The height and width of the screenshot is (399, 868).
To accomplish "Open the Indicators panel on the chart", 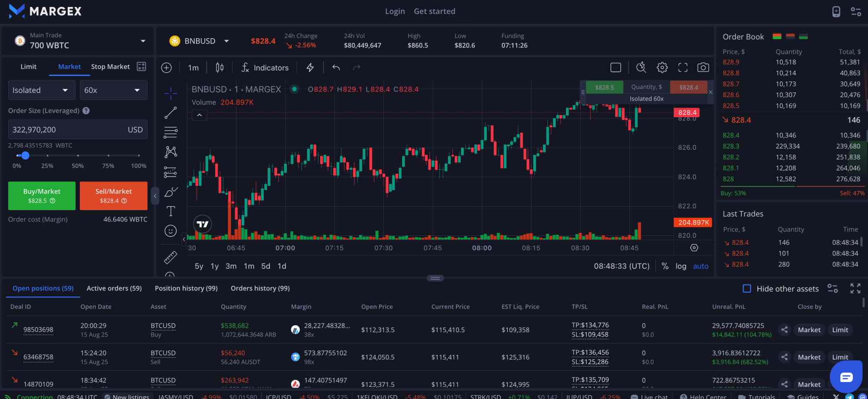I will tap(265, 67).
